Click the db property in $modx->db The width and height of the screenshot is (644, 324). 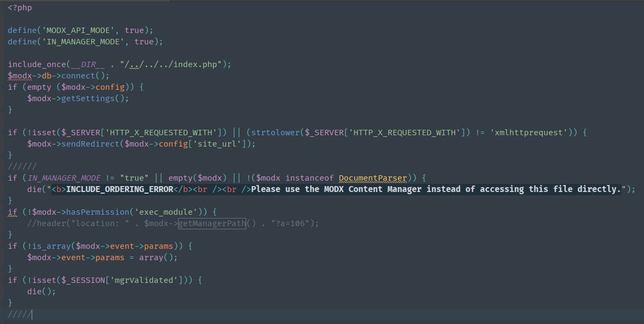pyautogui.click(x=47, y=76)
